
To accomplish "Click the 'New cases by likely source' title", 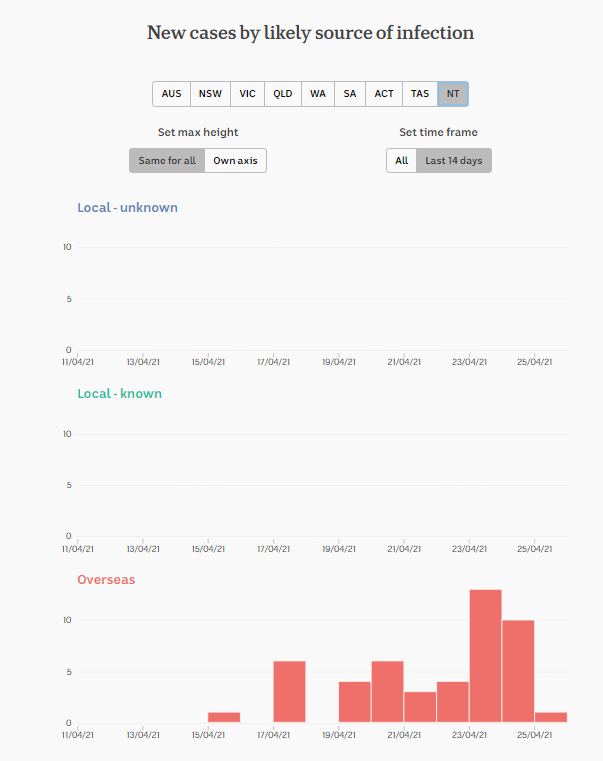I will pos(310,33).
